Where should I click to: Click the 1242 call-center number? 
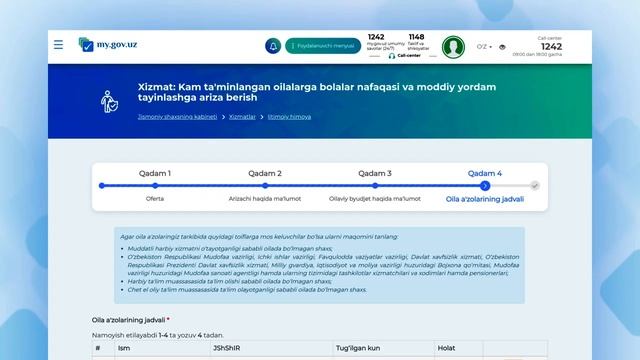pos(551,47)
